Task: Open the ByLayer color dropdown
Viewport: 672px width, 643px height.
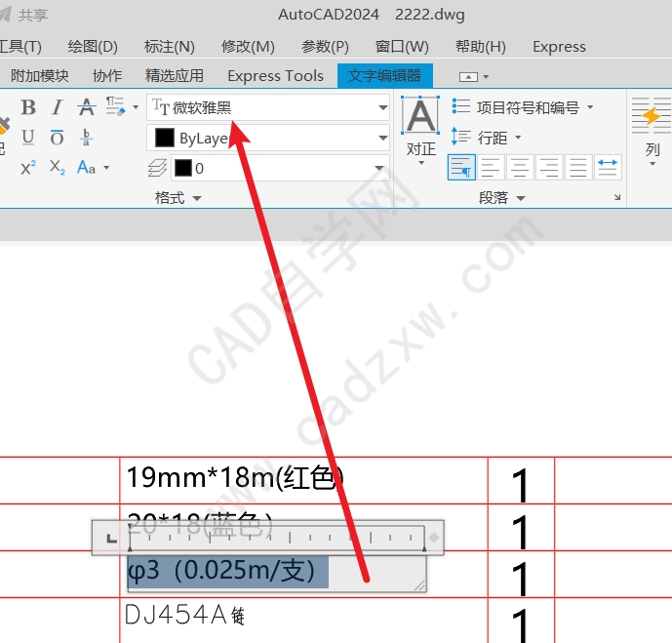Action: 268,138
